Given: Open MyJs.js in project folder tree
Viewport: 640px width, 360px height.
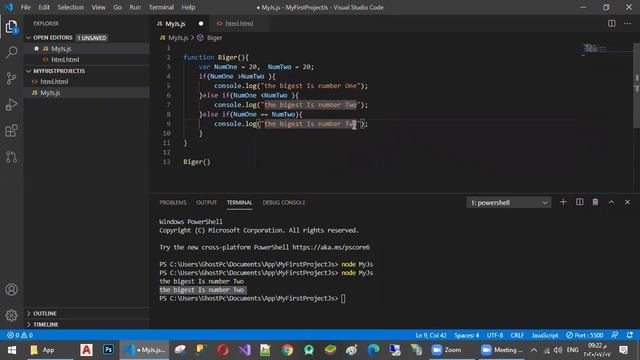Looking at the screenshot, I should pyautogui.click(x=87, y=93).
